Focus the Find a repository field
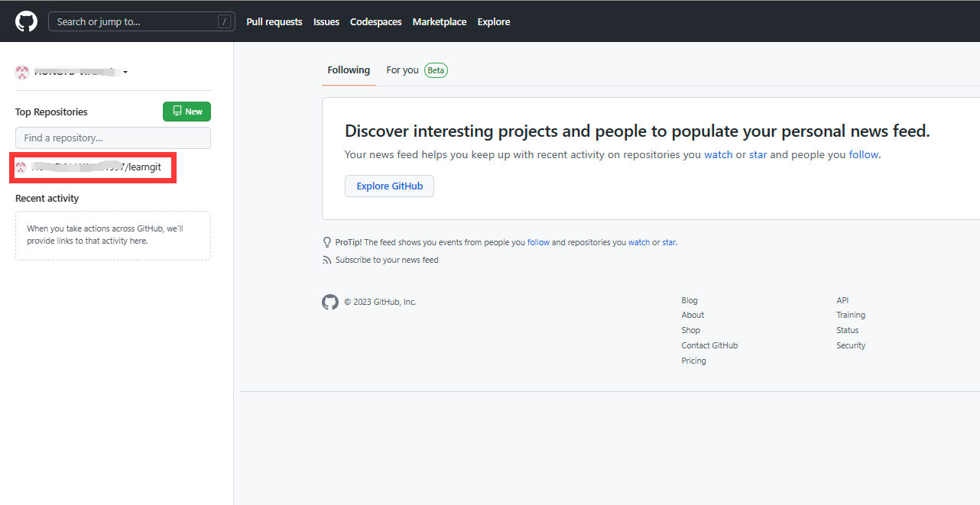Image resolution: width=980 pixels, height=505 pixels. (x=113, y=138)
